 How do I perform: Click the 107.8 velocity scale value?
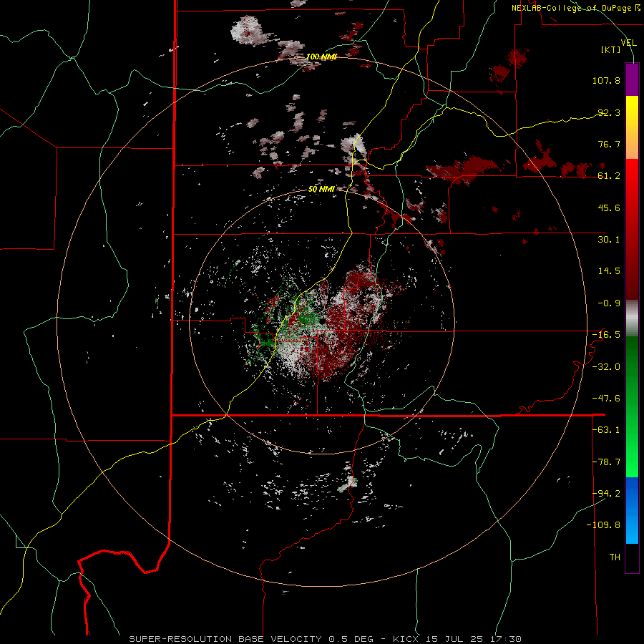606,80
